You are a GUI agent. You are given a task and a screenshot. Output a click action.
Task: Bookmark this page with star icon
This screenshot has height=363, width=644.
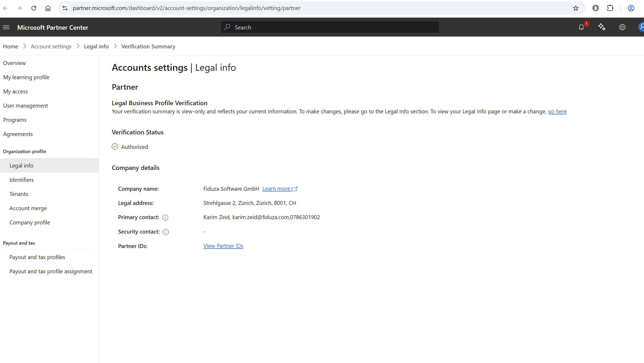click(576, 8)
